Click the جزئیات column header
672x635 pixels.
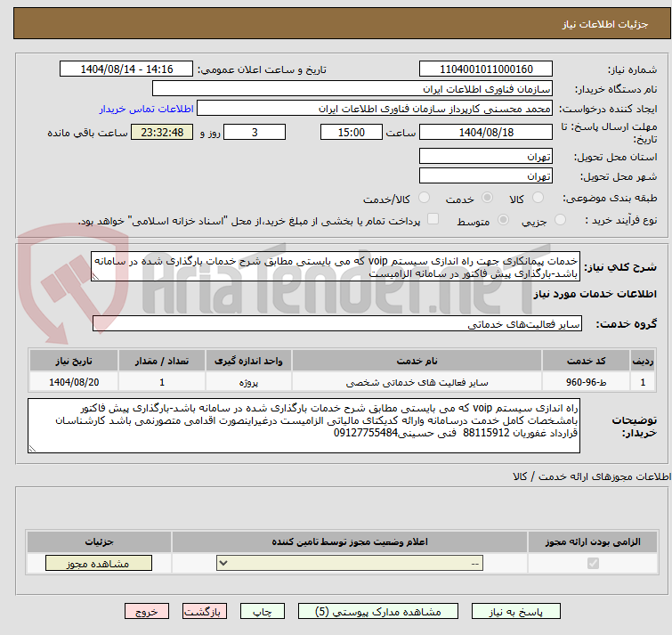click(x=99, y=542)
